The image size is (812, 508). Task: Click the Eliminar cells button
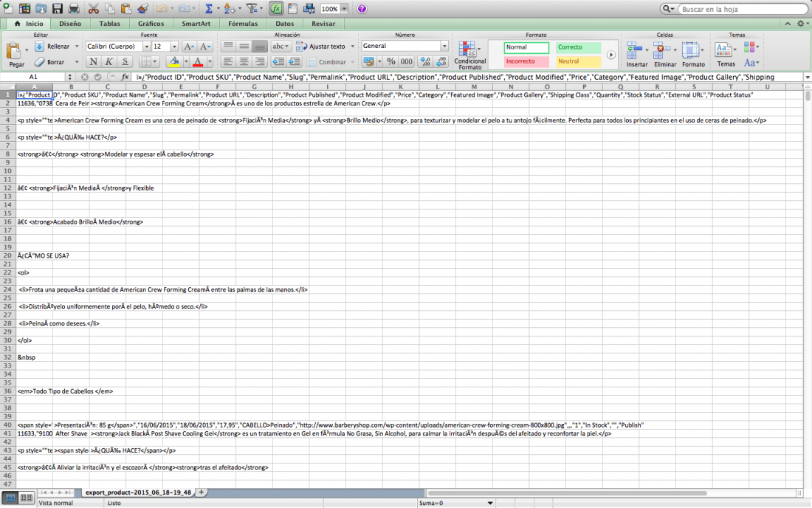pyautogui.click(x=665, y=55)
